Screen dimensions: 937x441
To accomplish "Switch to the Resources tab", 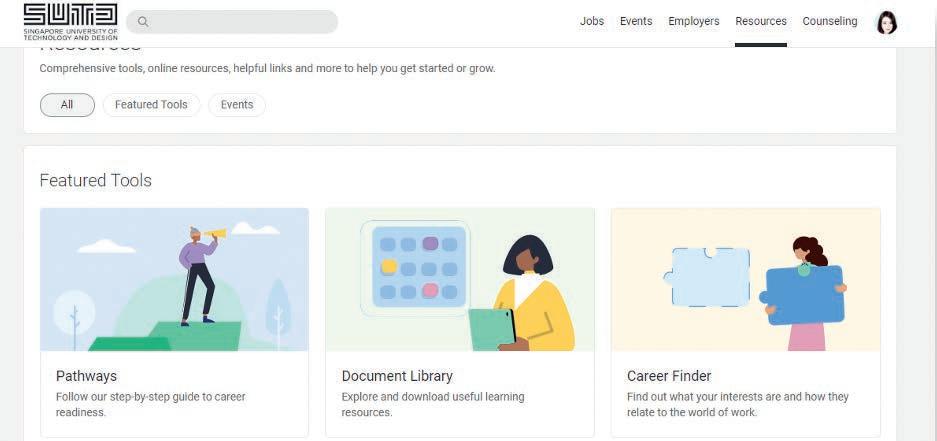I will (x=761, y=21).
